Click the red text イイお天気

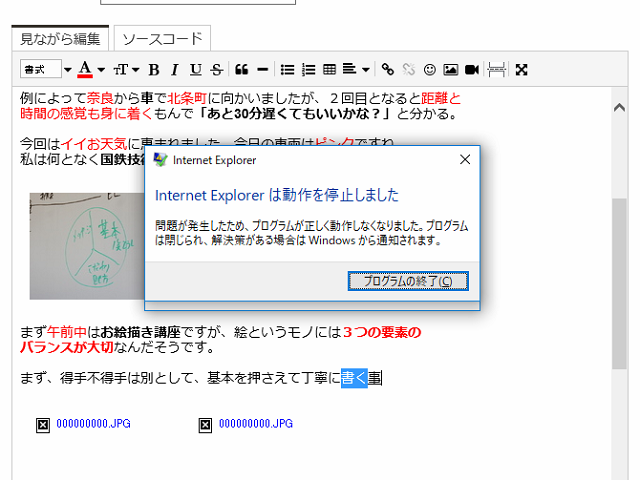[x=94, y=144]
